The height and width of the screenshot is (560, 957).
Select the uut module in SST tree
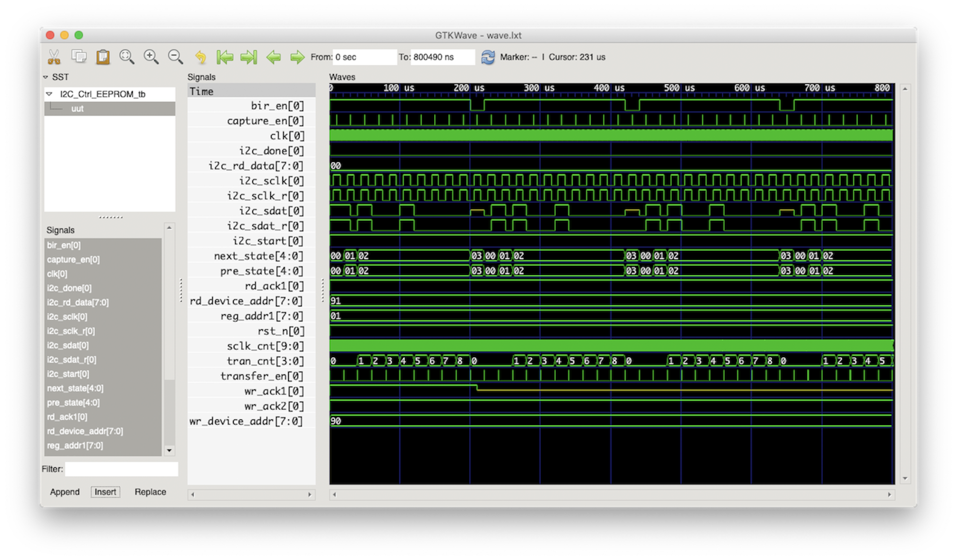pos(77,108)
